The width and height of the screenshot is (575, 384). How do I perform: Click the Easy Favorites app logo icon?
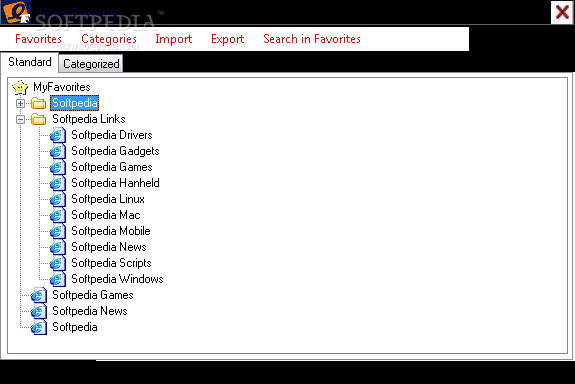pyautogui.click(x=15, y=12)
